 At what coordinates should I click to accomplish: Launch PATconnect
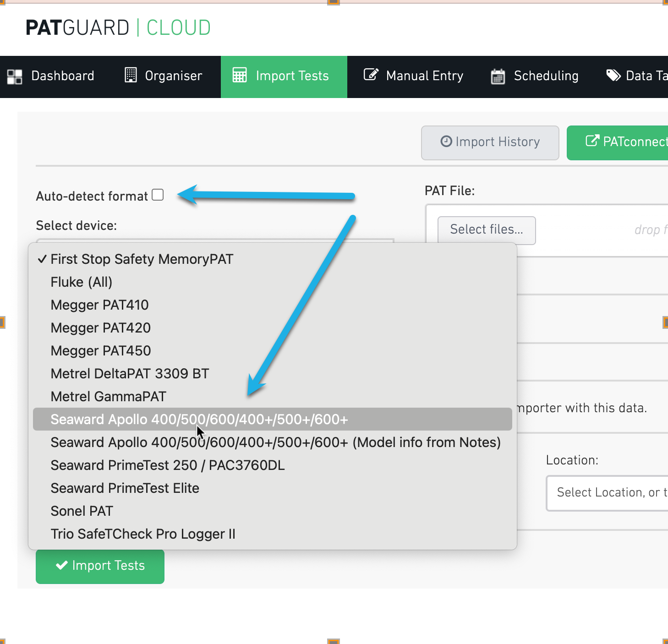pyautogui.click(x=618, y=142)
